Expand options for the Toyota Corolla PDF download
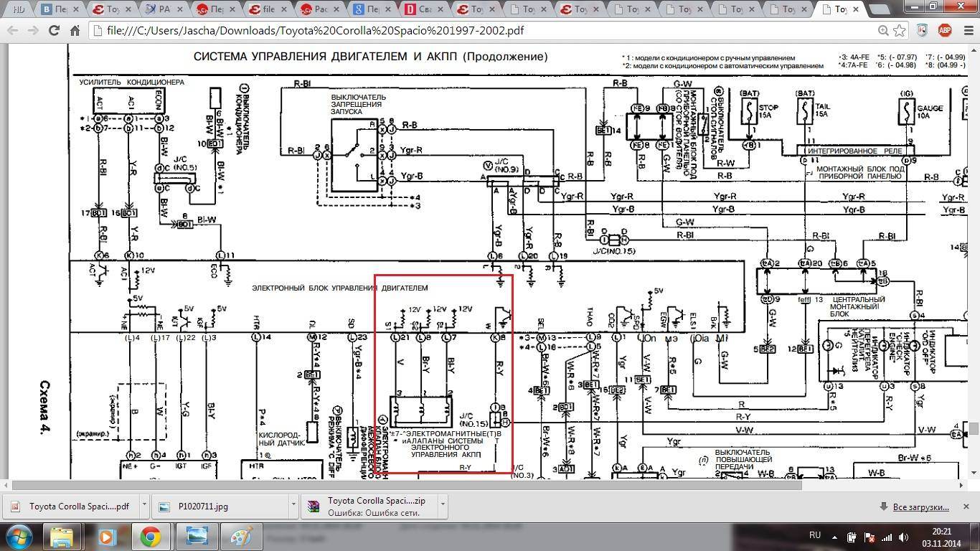 pyautogui.click(x=144, y=506)
